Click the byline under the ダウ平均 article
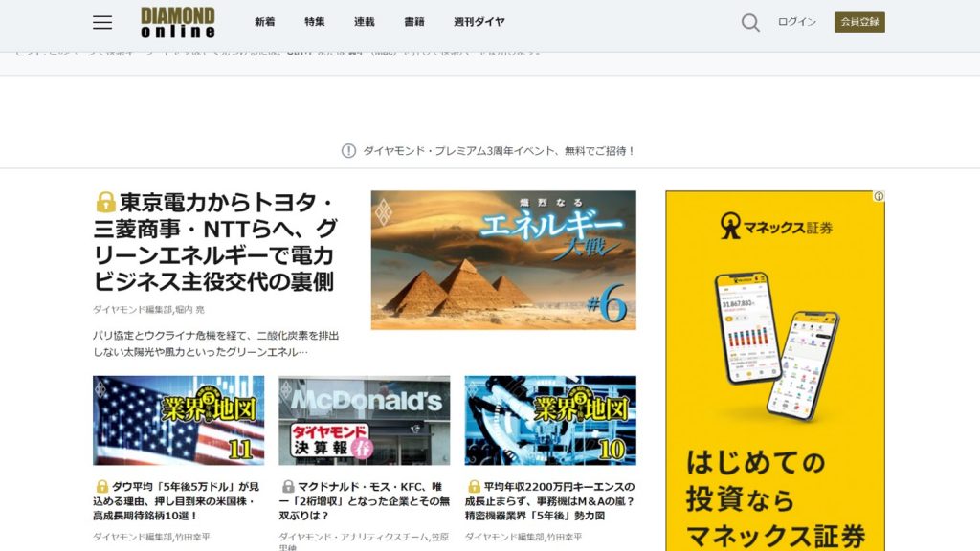The height and width of the screenshot is (551, 980). click(x=152, y=537)
